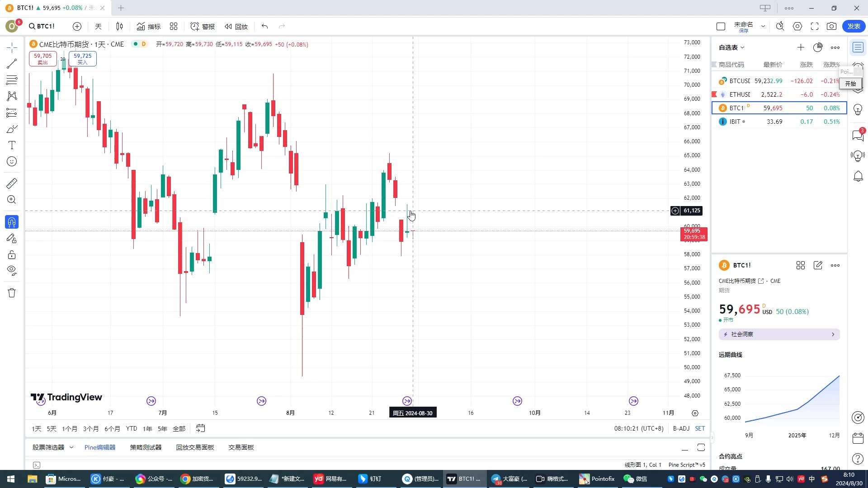This screenshot has height=488, width=868.
Task: Open the ideas lightbulb panel
Action: pyautogui.click(x=858, y=109)
